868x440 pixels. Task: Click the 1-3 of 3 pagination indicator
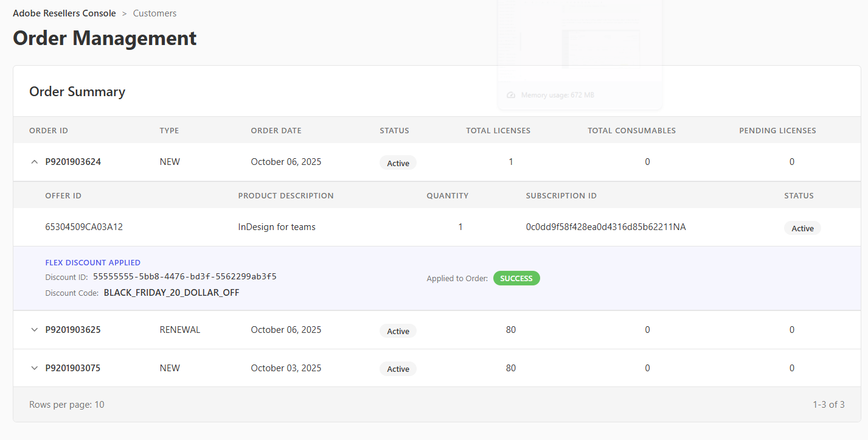828,405
